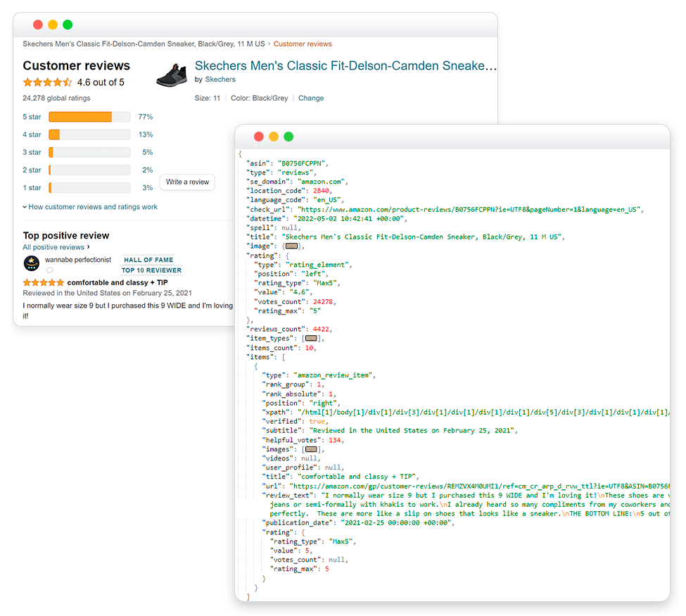686x616 pixels.
Task: Expand the collapsed "item_types" array
Action: (x=311, y=339)
